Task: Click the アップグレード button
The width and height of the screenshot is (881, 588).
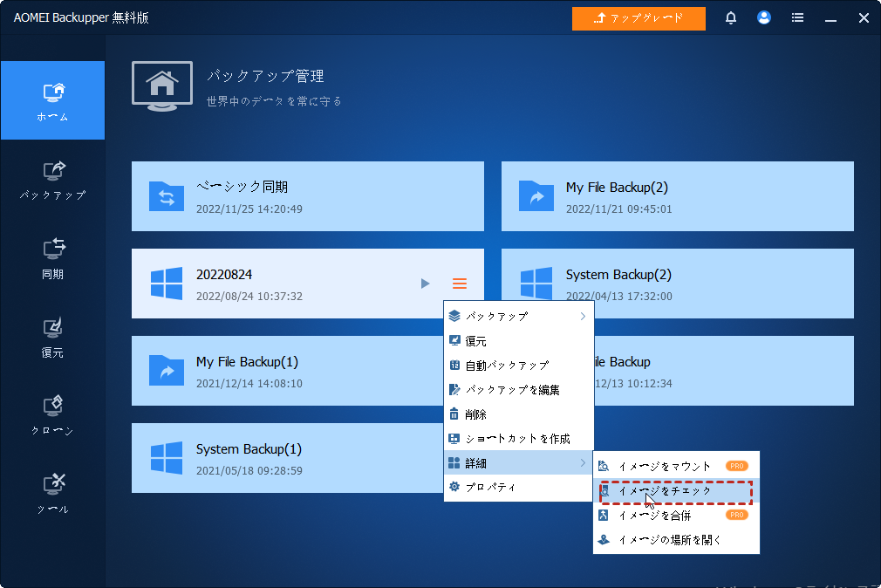Action: 639,18
